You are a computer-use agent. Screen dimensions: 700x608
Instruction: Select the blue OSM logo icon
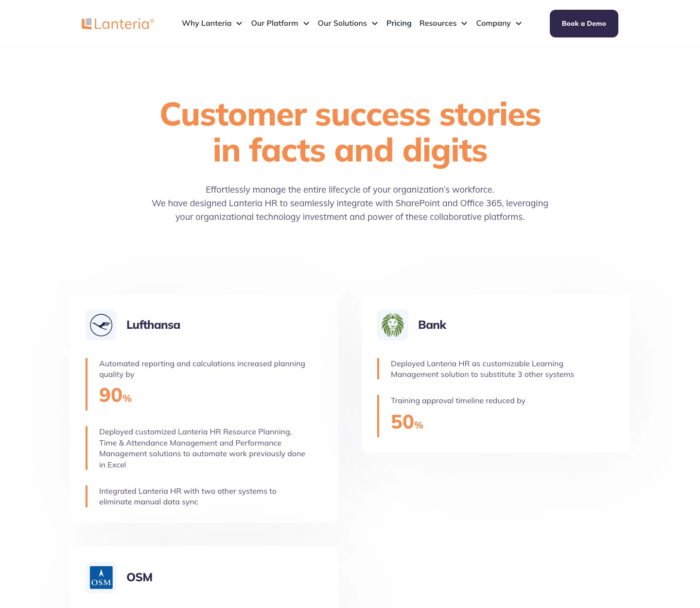101,577
